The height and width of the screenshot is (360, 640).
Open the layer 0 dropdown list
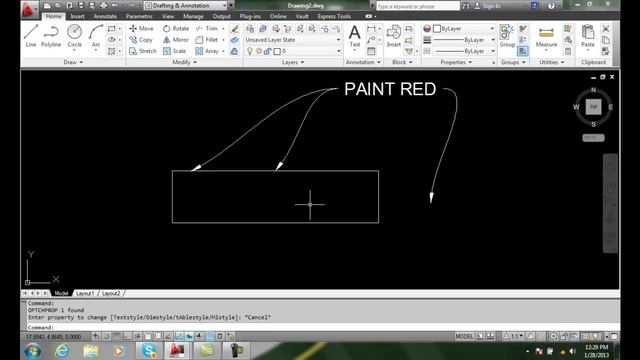[293, 51]
